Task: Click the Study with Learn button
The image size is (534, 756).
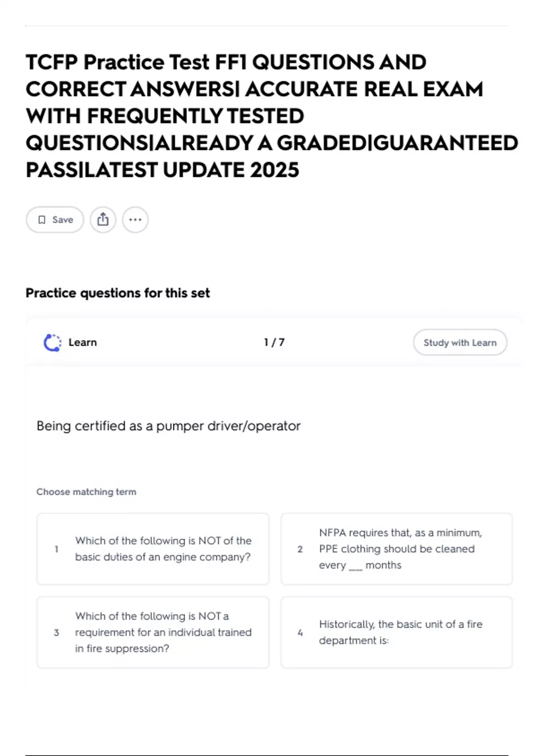Action: 460,342
